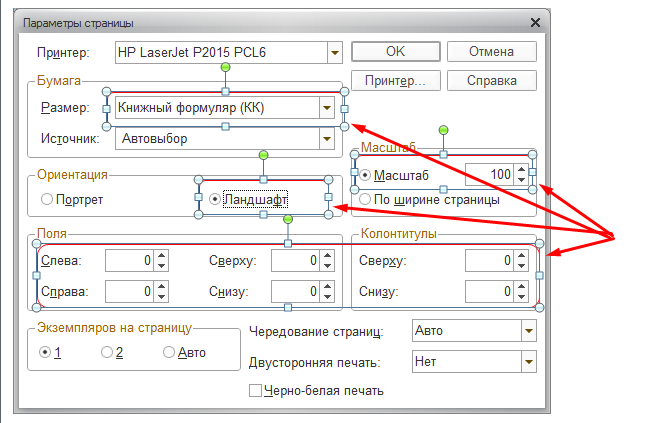Increase the Колонтитулы Сверху value up arrow
The width and height of the screenshot is (666, 423).
[521, 256]
